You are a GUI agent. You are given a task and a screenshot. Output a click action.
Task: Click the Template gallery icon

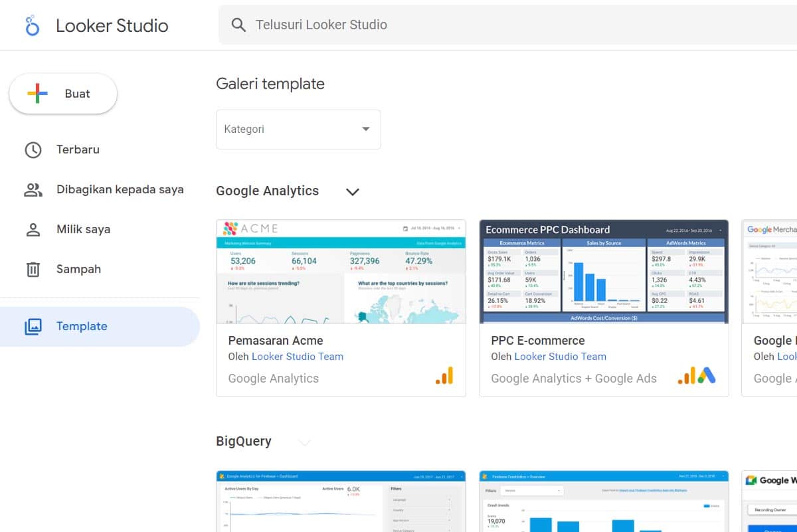click(33, 326)
